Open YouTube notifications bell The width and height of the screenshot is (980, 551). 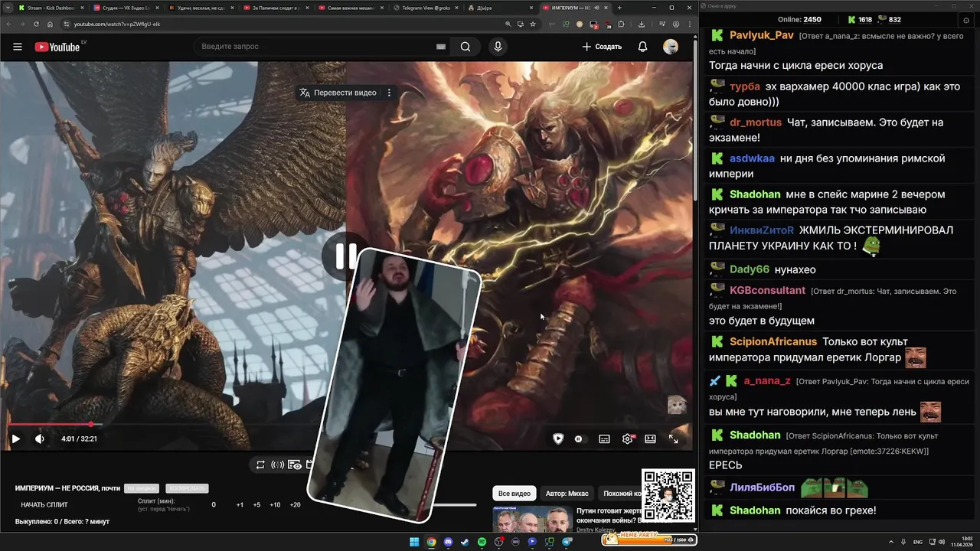pos(642,47)
